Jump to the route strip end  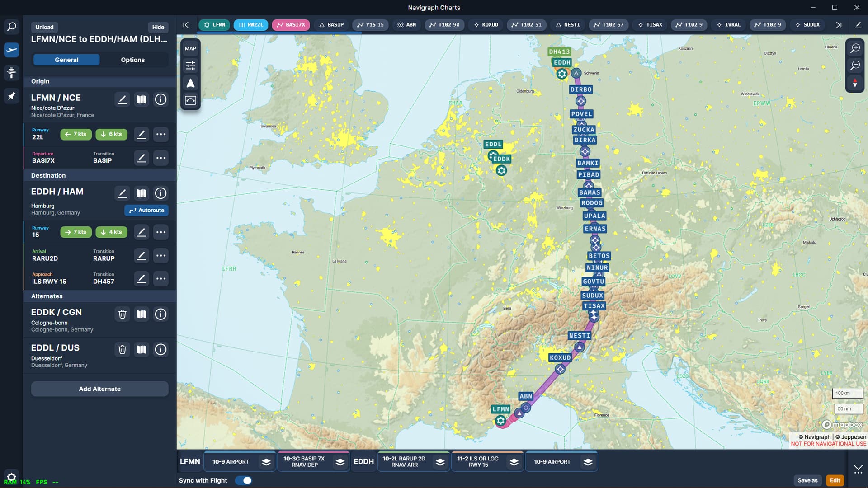[x=839, y=25]
